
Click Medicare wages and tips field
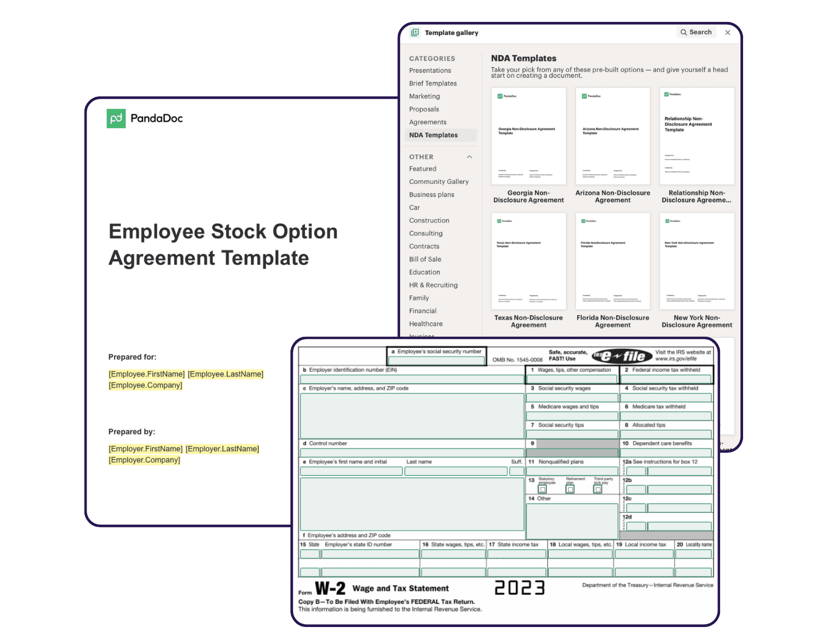572,416
